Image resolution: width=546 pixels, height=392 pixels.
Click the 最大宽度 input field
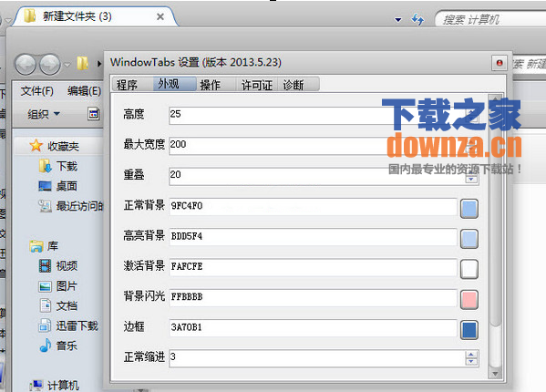(x=324, y=146)
